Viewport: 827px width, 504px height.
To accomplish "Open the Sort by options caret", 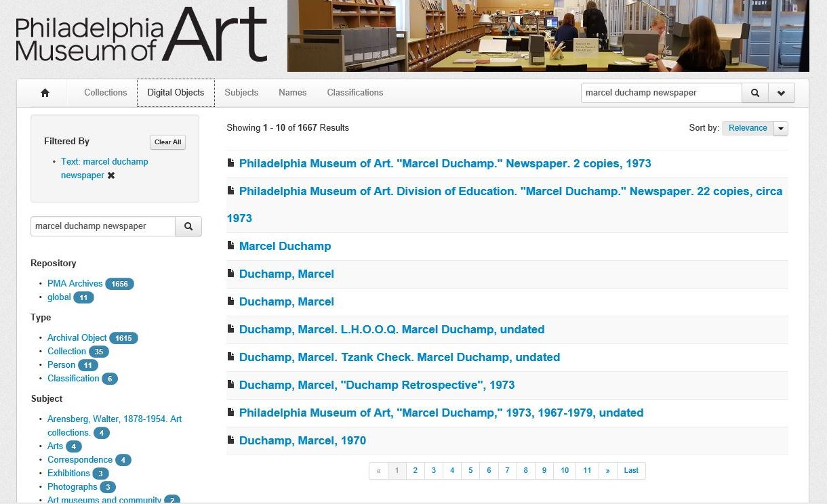I will (781, 129).
